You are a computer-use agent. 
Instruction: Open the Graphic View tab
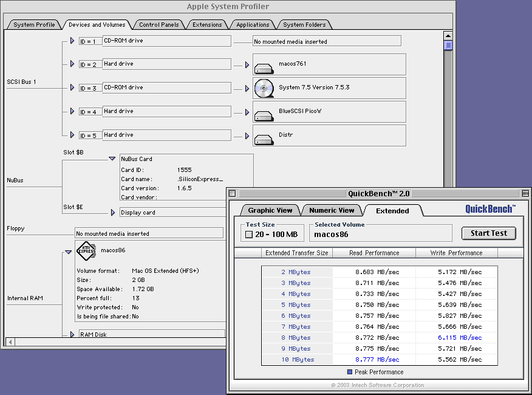(270, 210)
